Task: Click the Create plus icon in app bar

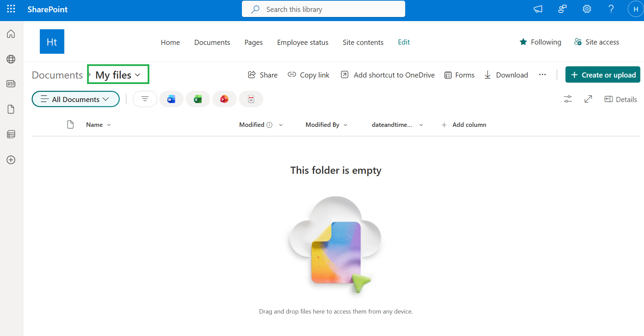Action: tap(11, 160)
